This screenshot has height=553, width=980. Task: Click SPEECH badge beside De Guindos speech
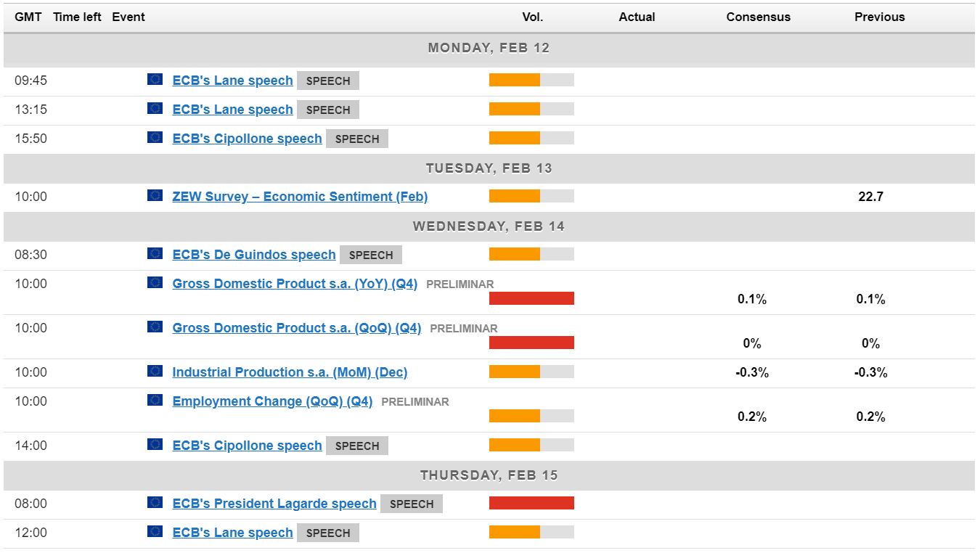coord(371,255)
